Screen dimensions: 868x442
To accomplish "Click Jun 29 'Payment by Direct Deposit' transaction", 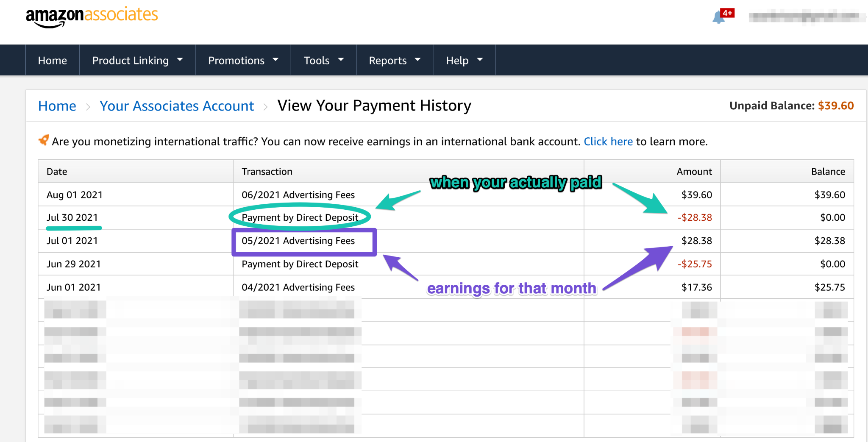I will [x=300, y=264].
